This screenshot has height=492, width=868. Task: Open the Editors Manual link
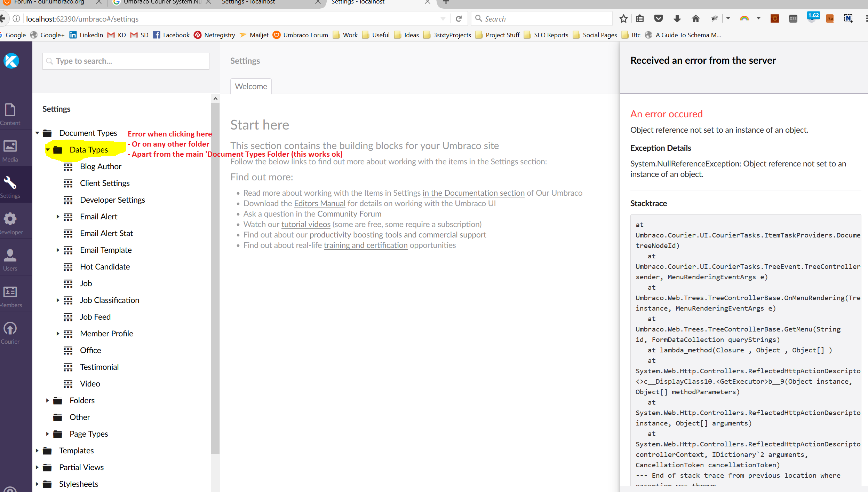pos(320,203)
